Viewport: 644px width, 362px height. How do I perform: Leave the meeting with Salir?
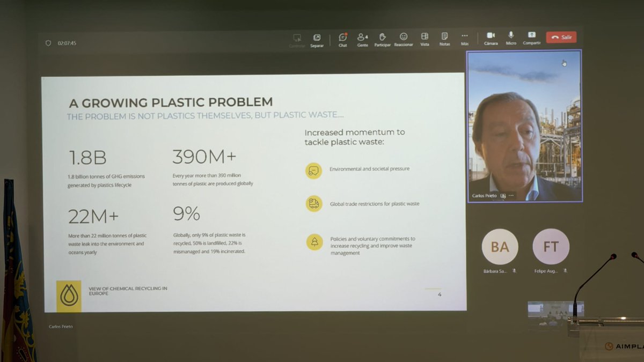point(561,38)
